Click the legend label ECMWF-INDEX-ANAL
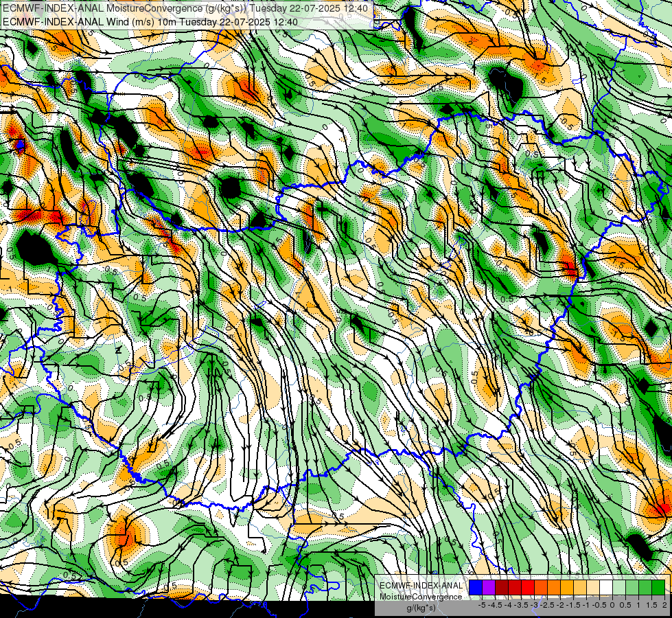This screenshot has width=672, height=618. tap(421, 586)
